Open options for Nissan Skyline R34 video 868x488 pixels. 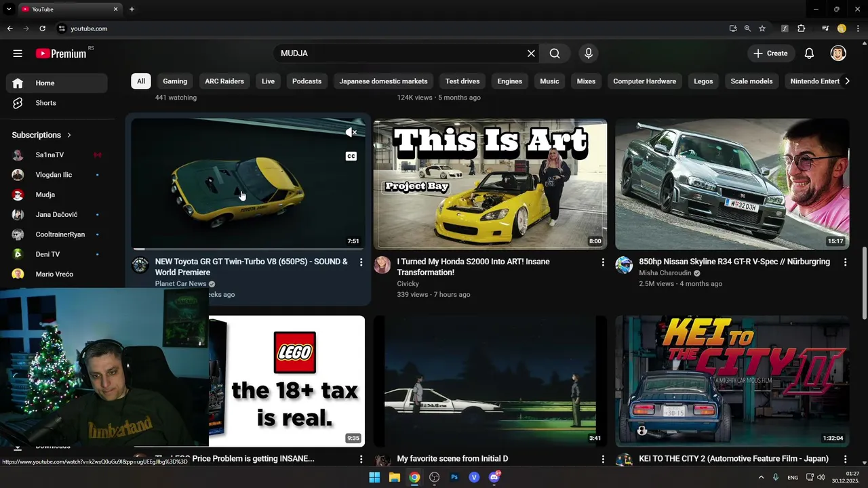pyautogui.click(x=845, y=262)
